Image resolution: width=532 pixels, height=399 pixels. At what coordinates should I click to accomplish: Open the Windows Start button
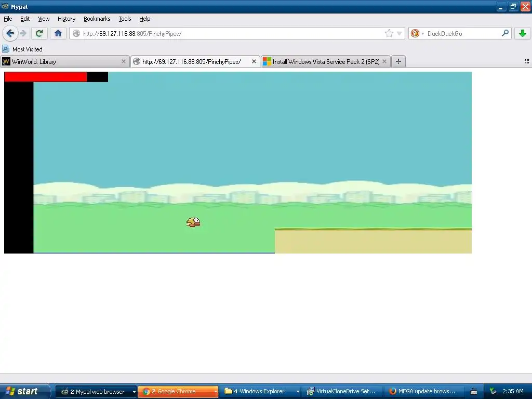tap(24, 391)
